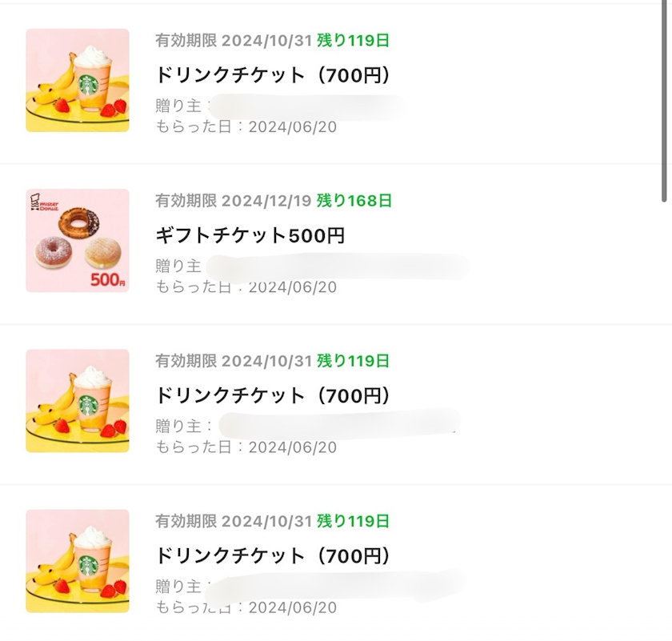This screenshot has width=672, height=641.
Task: Tap the 有効期限 2024/12/19 expiry text
Action: pyautogui.click(x=233, y=200)
